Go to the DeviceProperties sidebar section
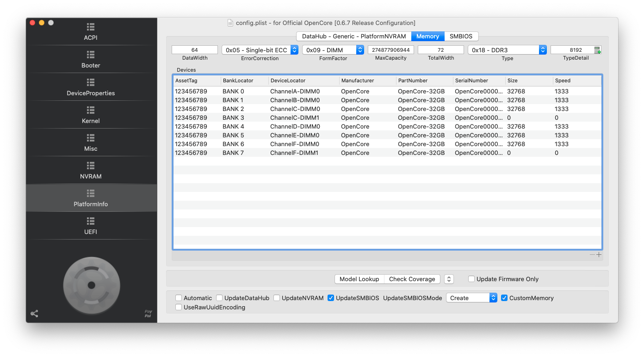 coord(91,87)
